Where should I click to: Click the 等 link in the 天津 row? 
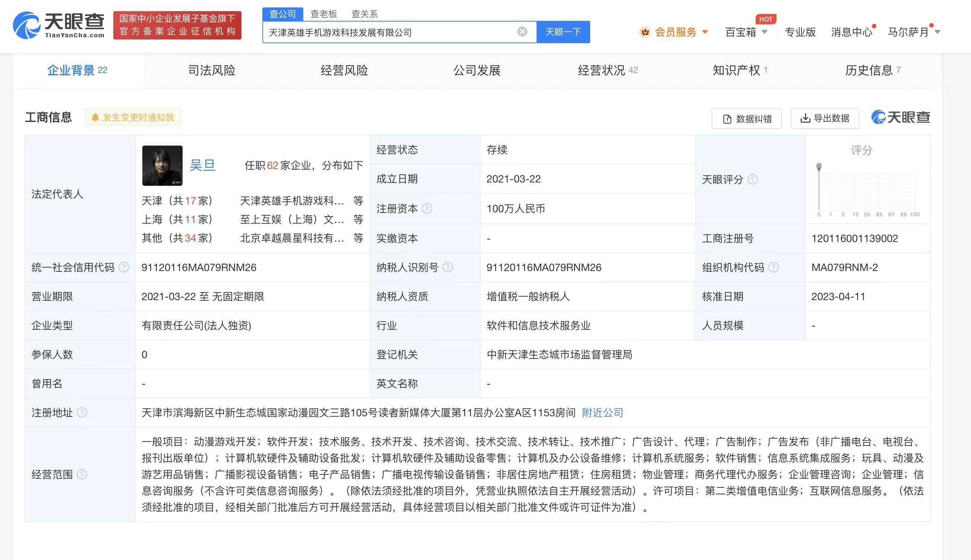(358, 201)
